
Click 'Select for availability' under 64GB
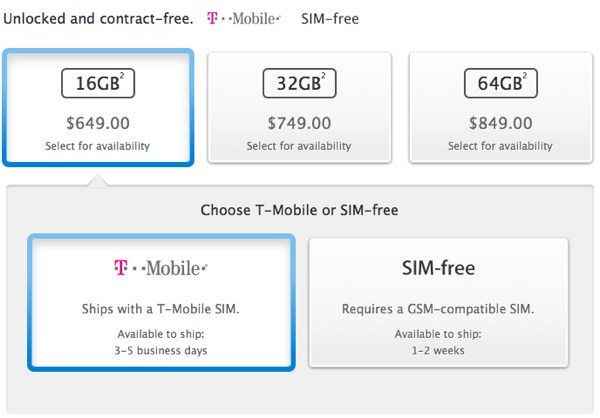tap(500, 146)
